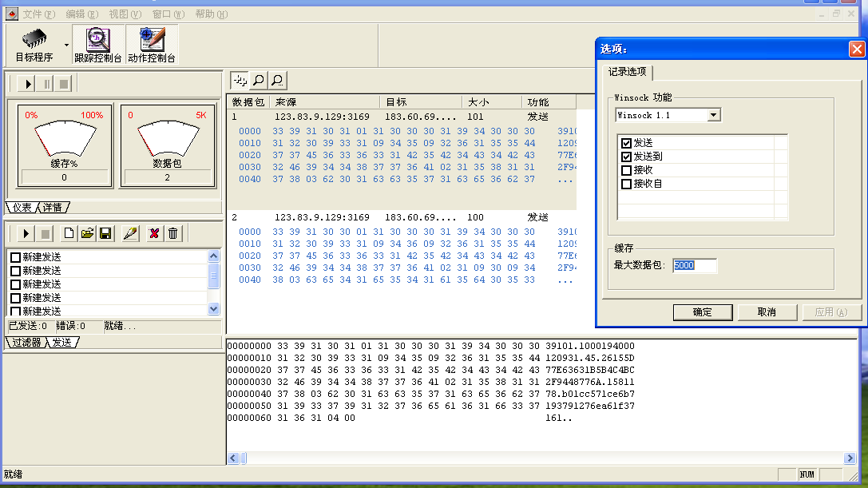Open the 视图(V) menu
The height and width of the screenshot is (488, 868).
point(125,14)
